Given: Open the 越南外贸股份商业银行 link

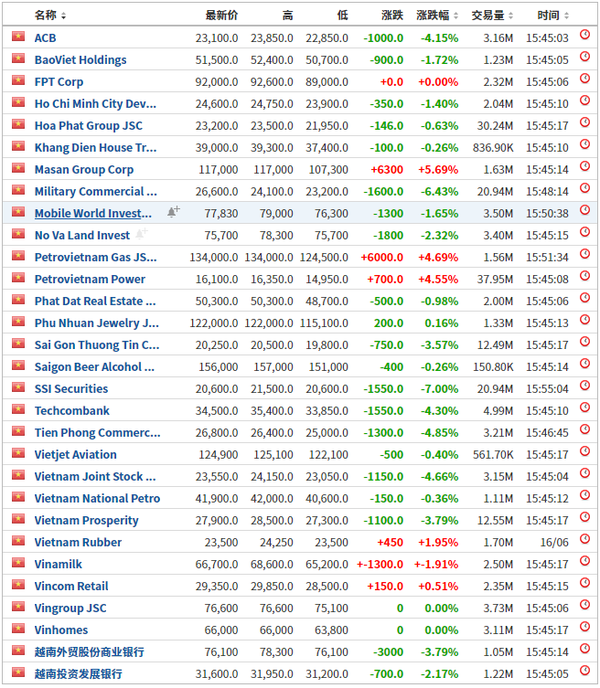Looking at the screenshot, I should (x=89, y=652).
